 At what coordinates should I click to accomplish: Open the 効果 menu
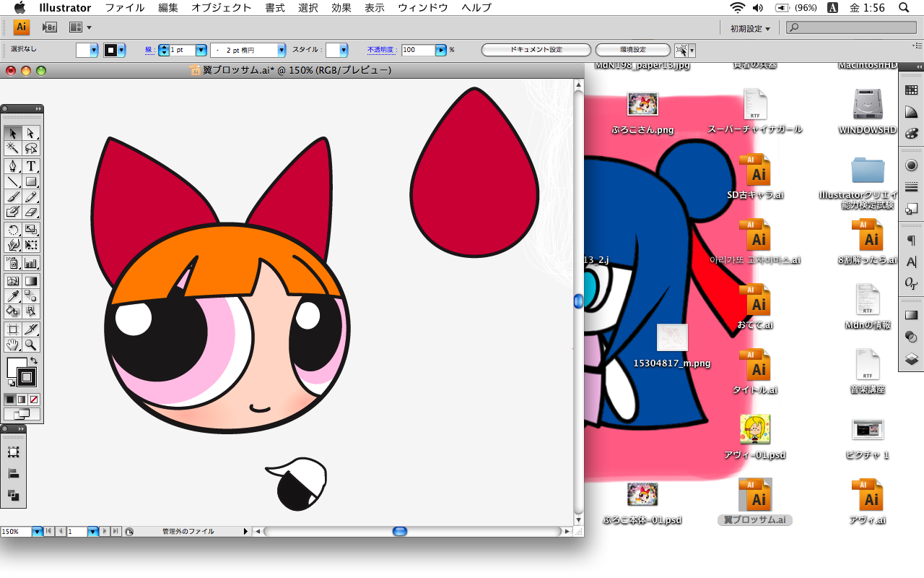[x=341, y=8]
